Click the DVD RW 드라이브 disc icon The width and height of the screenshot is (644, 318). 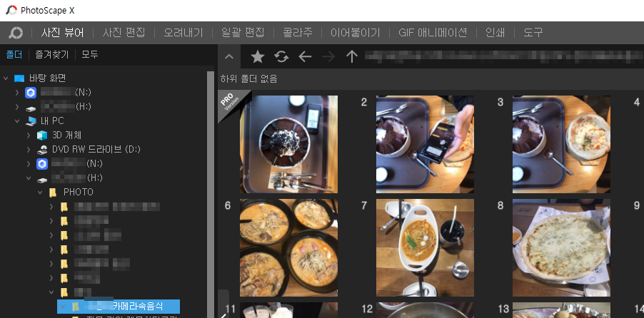pos(41,149)
